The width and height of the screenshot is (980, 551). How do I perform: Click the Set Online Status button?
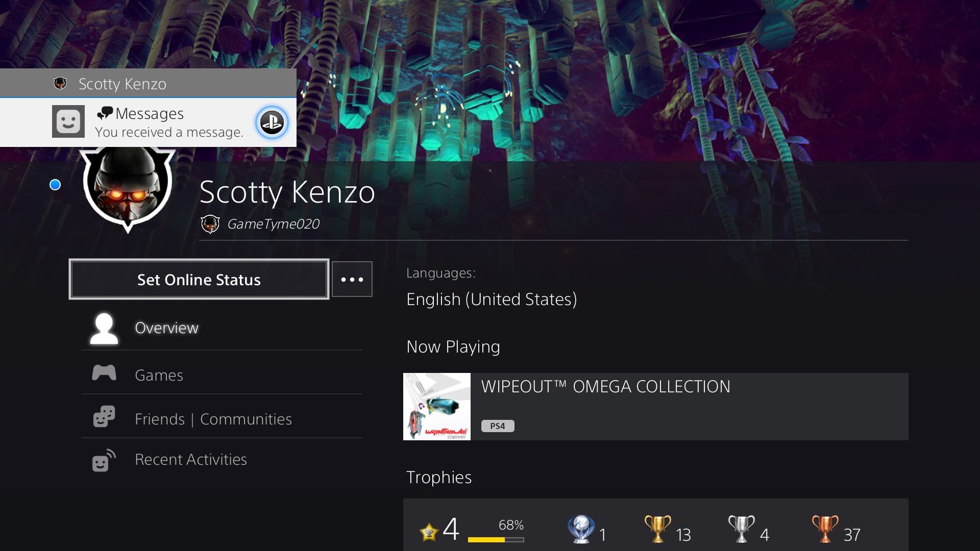point(199,279)
